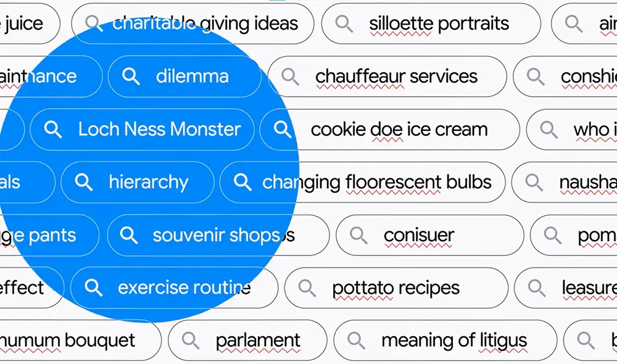The height and width of the screenshot is (364, 617).
Task: Pick the 'pottato recipes' search text
Action: [395, 287]
